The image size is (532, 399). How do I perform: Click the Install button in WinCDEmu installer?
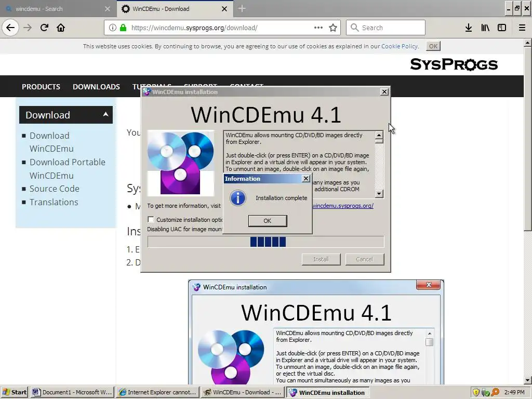[x=321, y=259]
